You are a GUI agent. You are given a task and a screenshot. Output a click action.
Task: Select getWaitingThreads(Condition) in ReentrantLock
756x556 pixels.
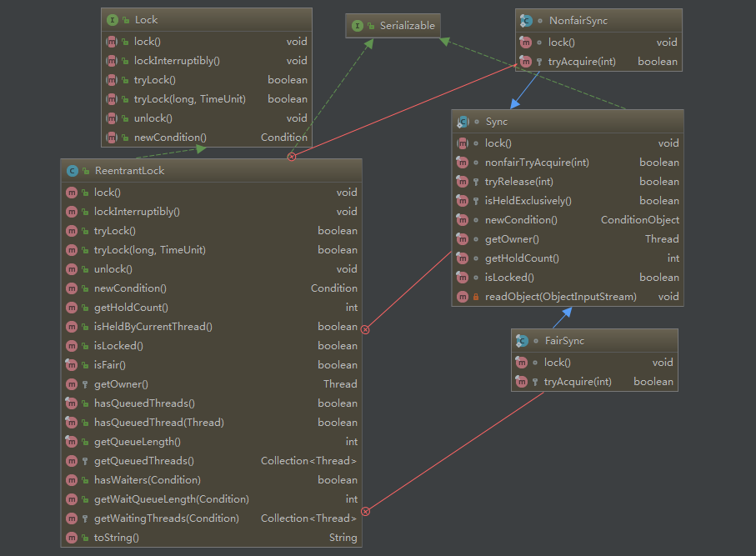point(166,518)
